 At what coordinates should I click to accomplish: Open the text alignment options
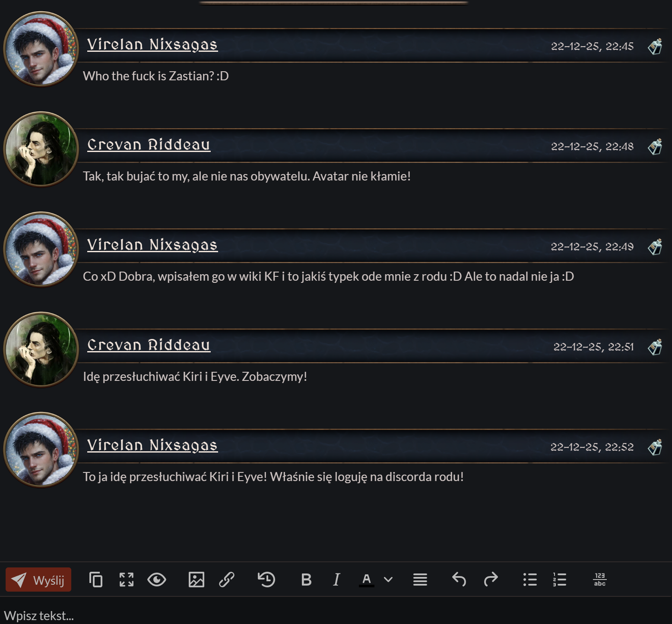tap(420, 580)
